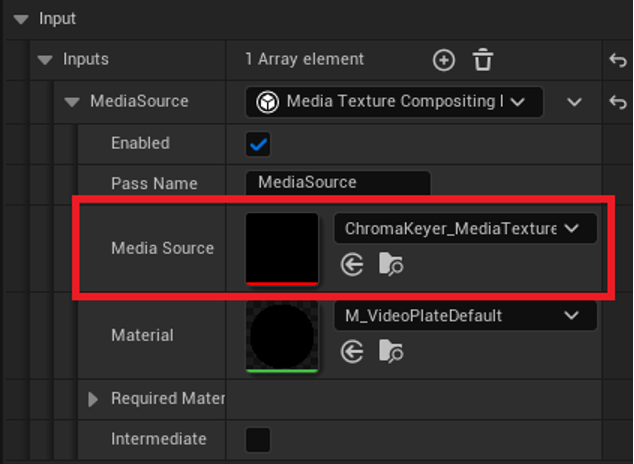
Task: Uncheck the Enabled checkbox
Action: 258,144
